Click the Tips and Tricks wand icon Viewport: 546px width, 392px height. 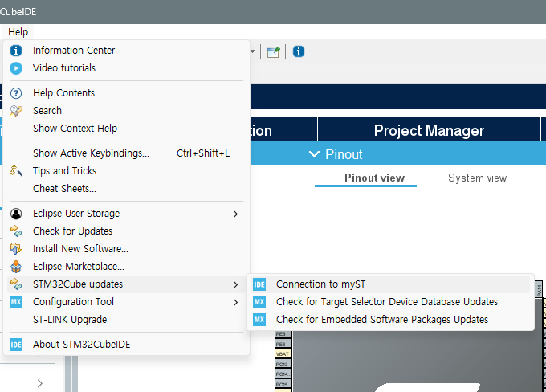click(x=16, y=171)
